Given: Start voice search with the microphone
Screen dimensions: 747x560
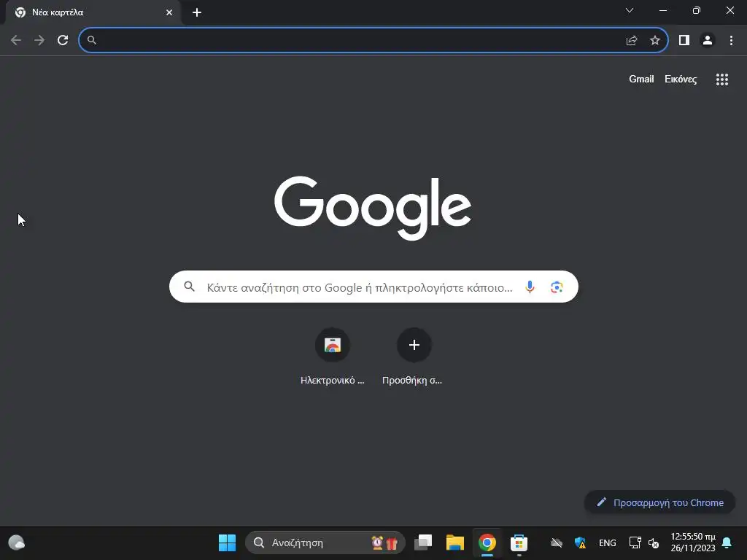Looking at the screenshot, I should pyautogui.click(x=530, y=287).
